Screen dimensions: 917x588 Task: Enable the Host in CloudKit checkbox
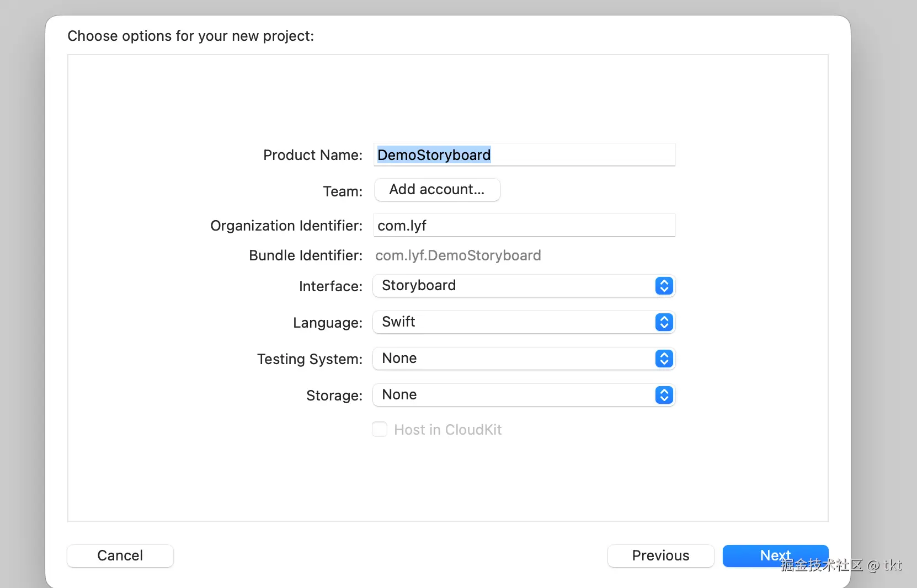tap(380, 429)
